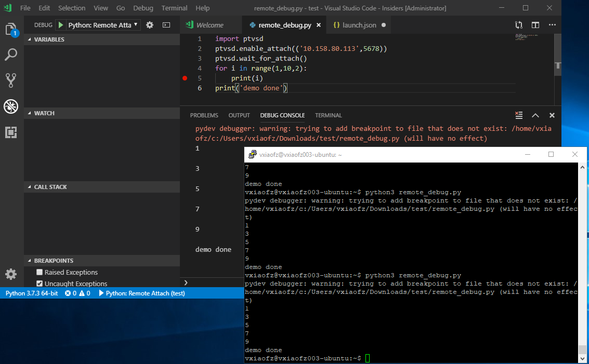Split the editor with the split icon
The width and height of the screenshot is (589, 364).
(x=536, y=24)
